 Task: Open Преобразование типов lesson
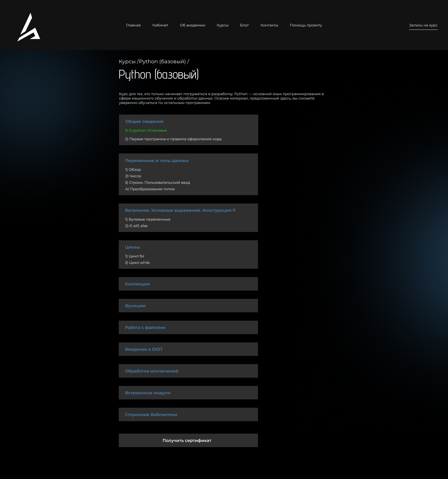tap(150, 189)
